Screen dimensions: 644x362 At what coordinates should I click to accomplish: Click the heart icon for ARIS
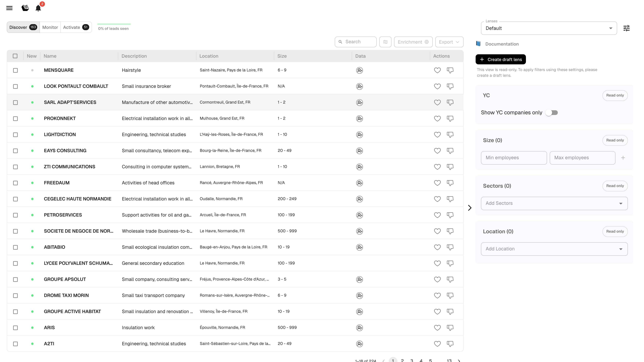click(x=437, y=327)
